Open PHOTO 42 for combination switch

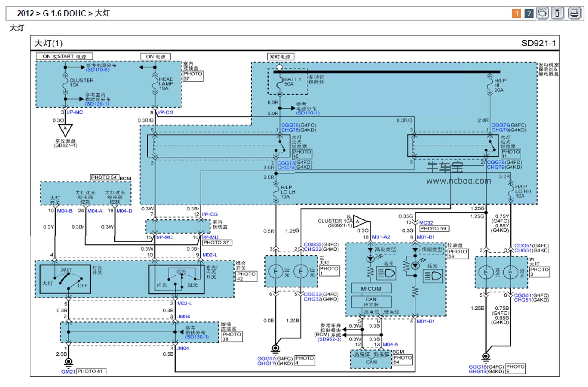pyautogui.click(x=247, y=276)
